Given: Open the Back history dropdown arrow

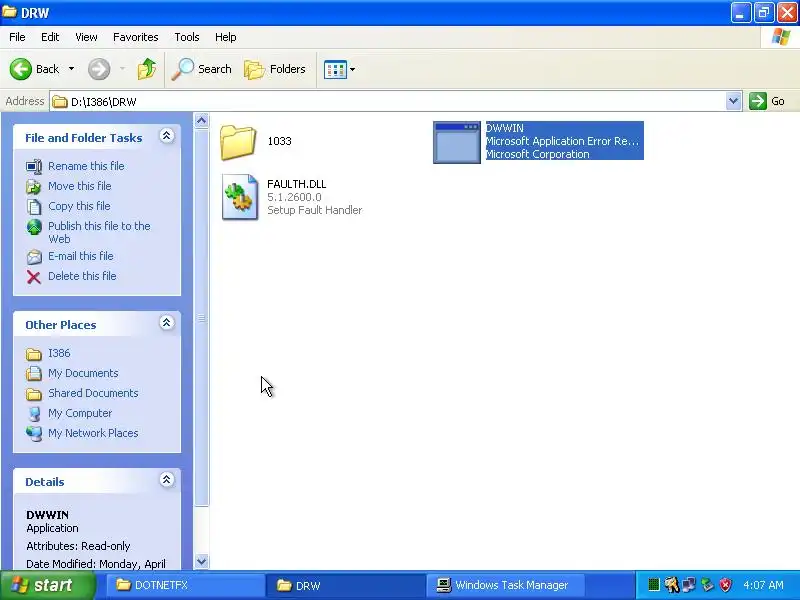Looking at the screenshot, I should pyautogui.click(x=71, y=69).
